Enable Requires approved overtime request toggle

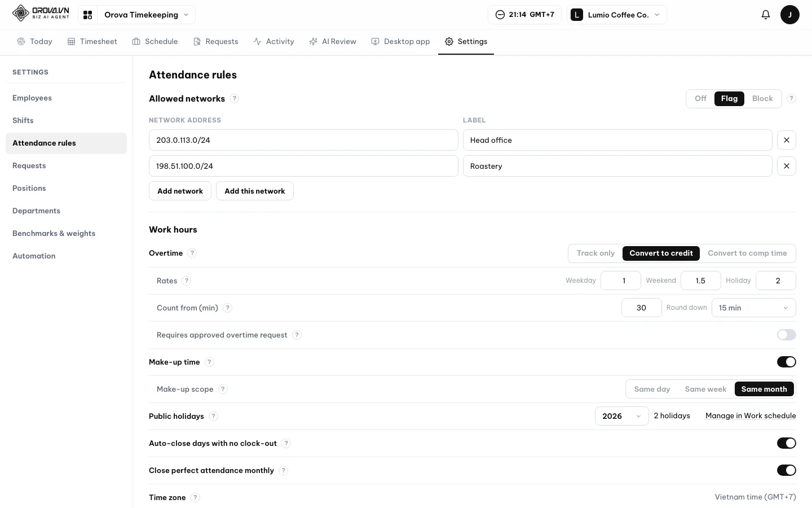coord(786,335)
